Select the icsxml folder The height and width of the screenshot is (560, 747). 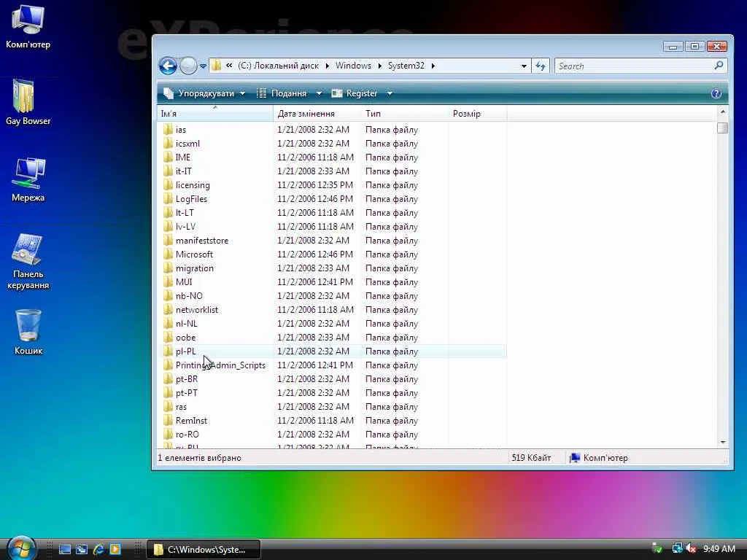point(187,144)
